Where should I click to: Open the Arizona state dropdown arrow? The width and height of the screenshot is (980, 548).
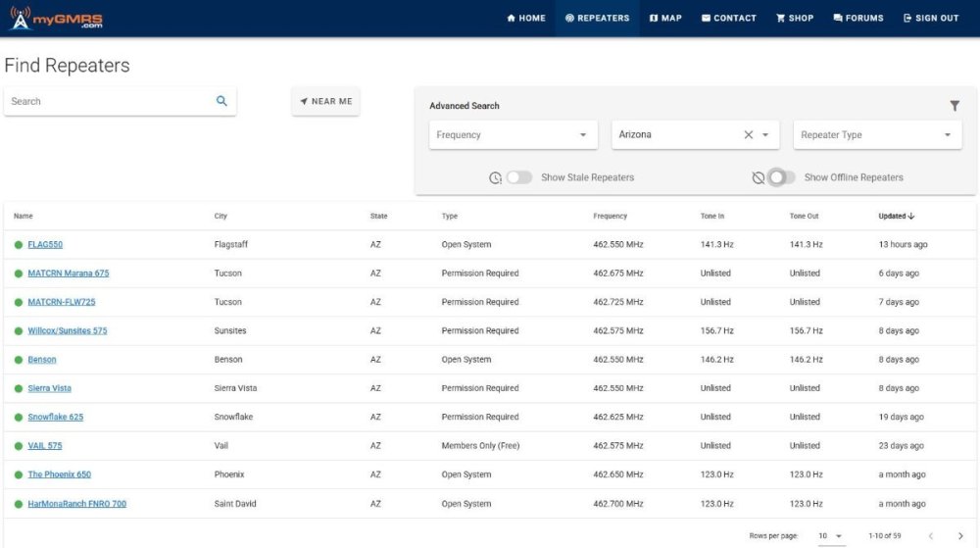pyautogui.click(x=765, y=135)
